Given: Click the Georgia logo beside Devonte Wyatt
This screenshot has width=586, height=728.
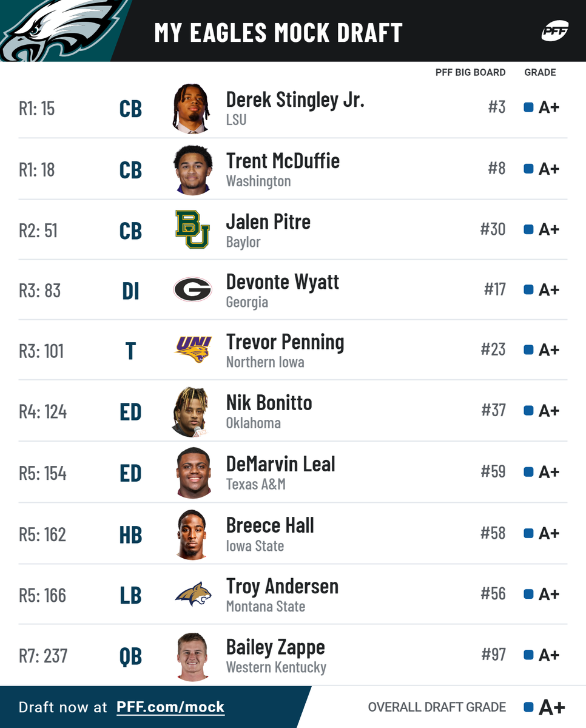Looking at the screenshot, I should (x=192, y=289).
